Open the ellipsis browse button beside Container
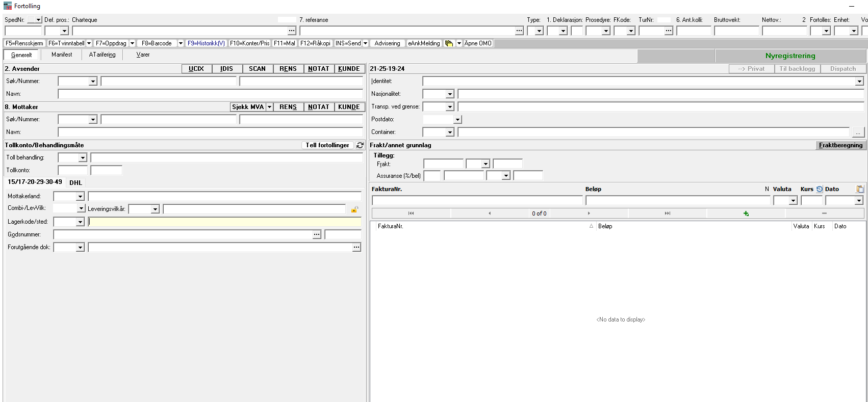 pyautogui.click(x=858, y=132)
